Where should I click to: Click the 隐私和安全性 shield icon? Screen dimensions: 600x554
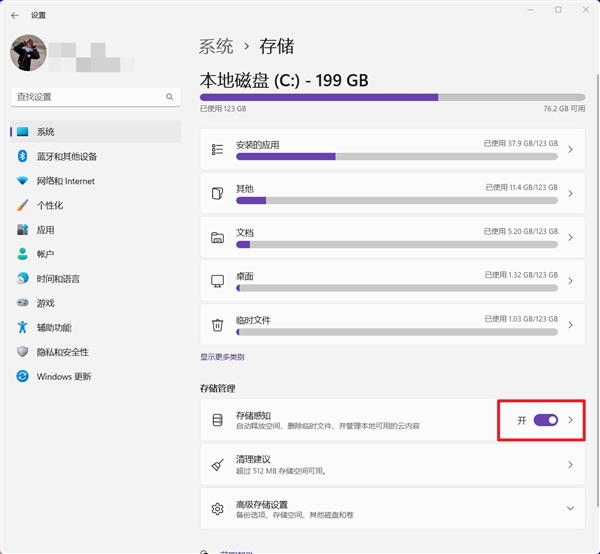pyautogui.click(x=22, y=352)
